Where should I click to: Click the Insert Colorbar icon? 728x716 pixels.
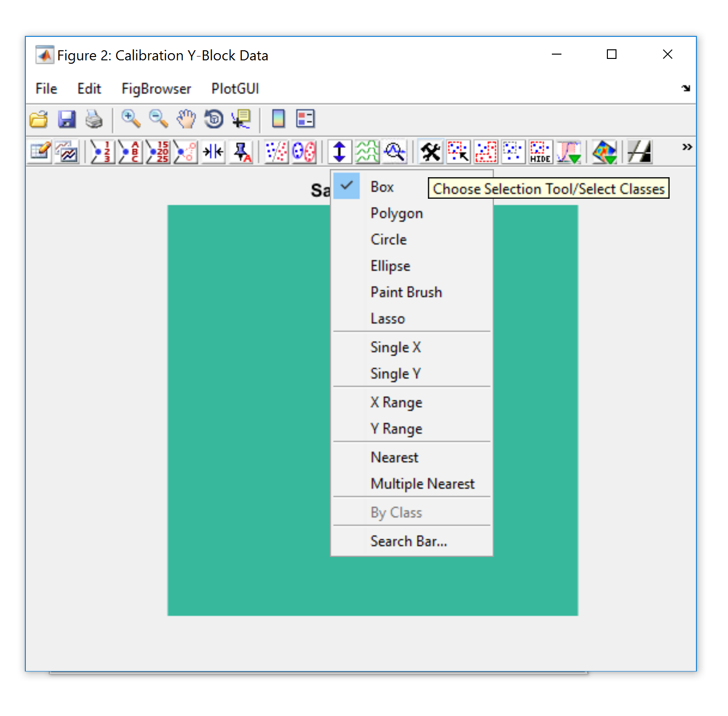tap(278, 119)
